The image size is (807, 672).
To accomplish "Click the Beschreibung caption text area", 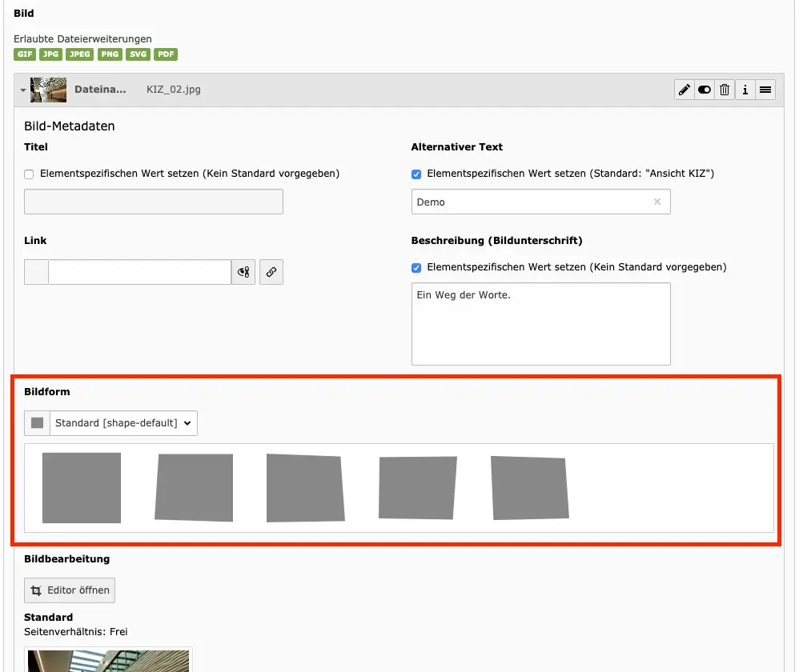I will click(x=540, y=324).
